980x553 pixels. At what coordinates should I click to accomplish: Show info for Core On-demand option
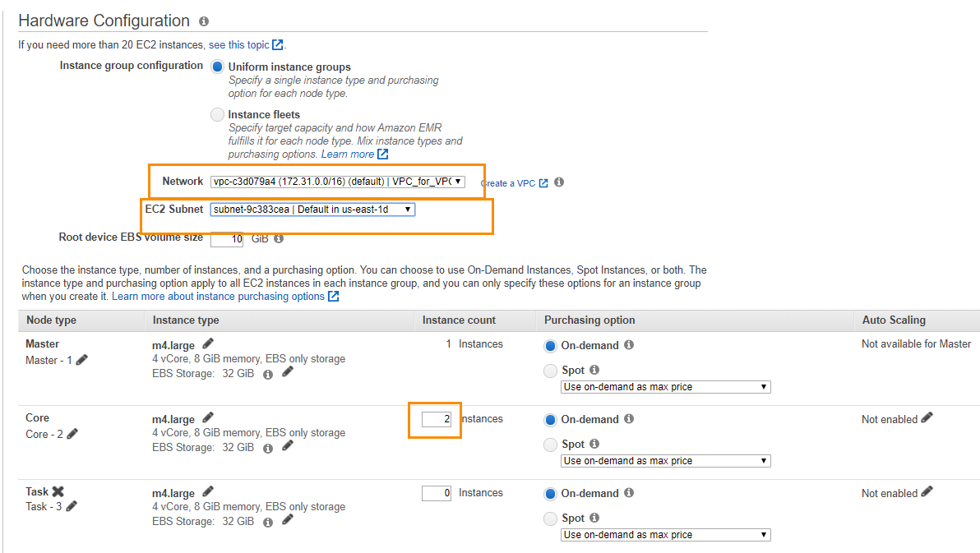[630, 419]
